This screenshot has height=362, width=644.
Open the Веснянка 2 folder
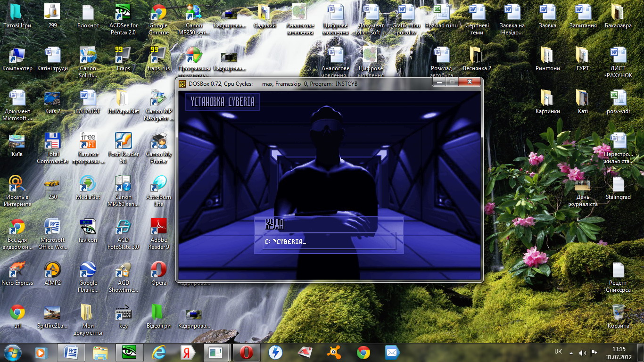[477, 59]
